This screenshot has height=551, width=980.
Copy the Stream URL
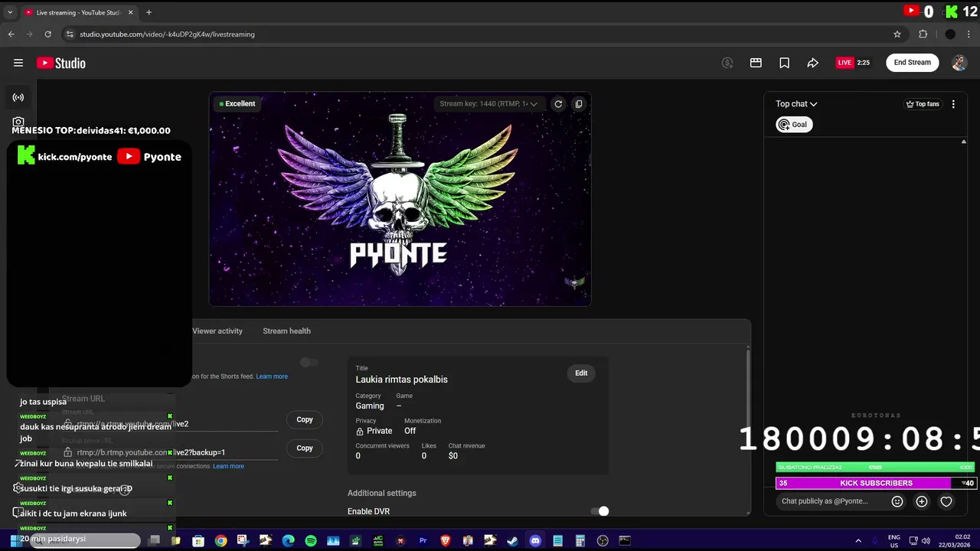coord(305,419)
